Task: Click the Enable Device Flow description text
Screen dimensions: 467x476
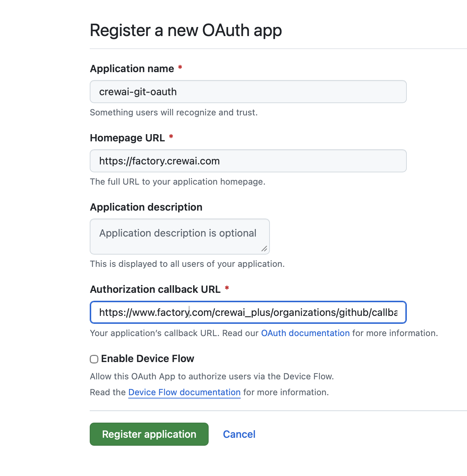Action: pyautogui.click(x=212, y=376)
